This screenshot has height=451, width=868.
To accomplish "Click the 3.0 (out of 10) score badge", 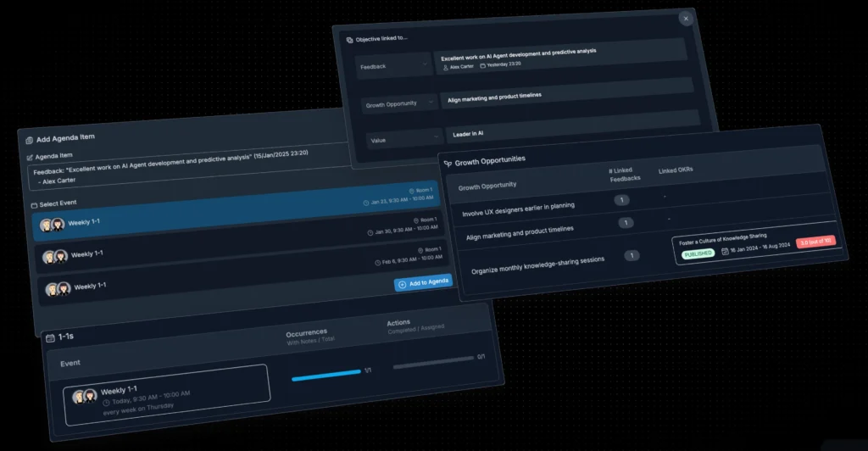I will click(x=815, y=242).
